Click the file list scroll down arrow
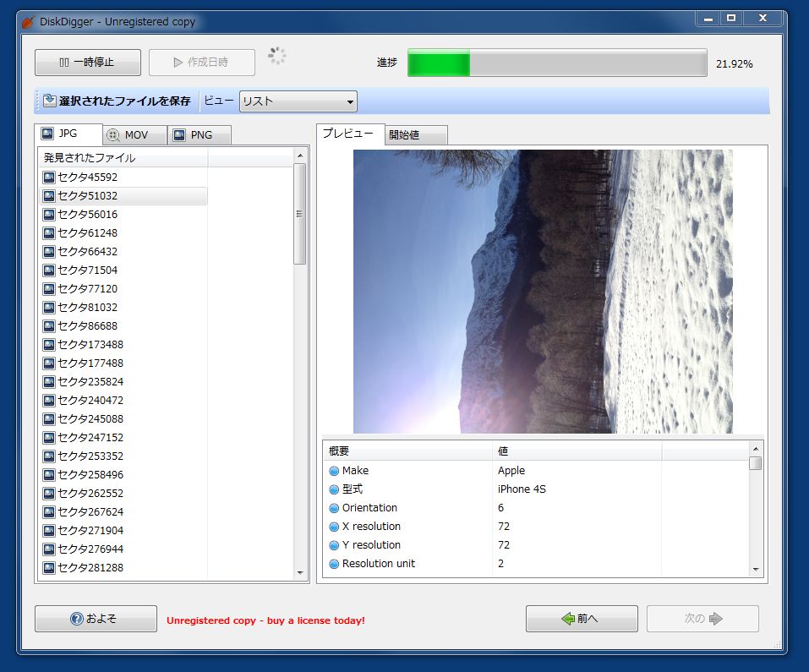This screenshot has width=809, height=672. 300,573
